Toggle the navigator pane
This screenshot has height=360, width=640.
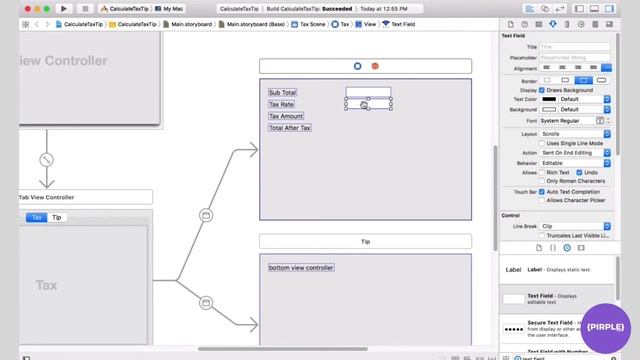pos(579,9)
